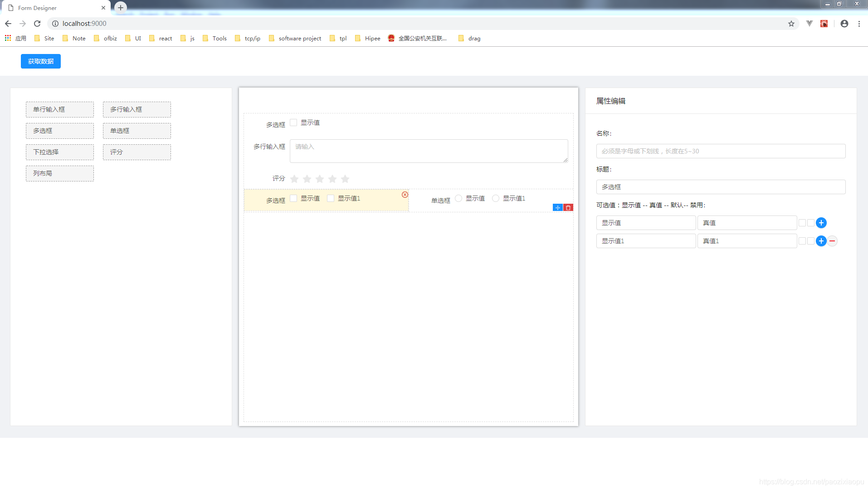Click the 名称 input field
Image resolution: width=868 pixels, height=490 pixels.
(720, 151)
